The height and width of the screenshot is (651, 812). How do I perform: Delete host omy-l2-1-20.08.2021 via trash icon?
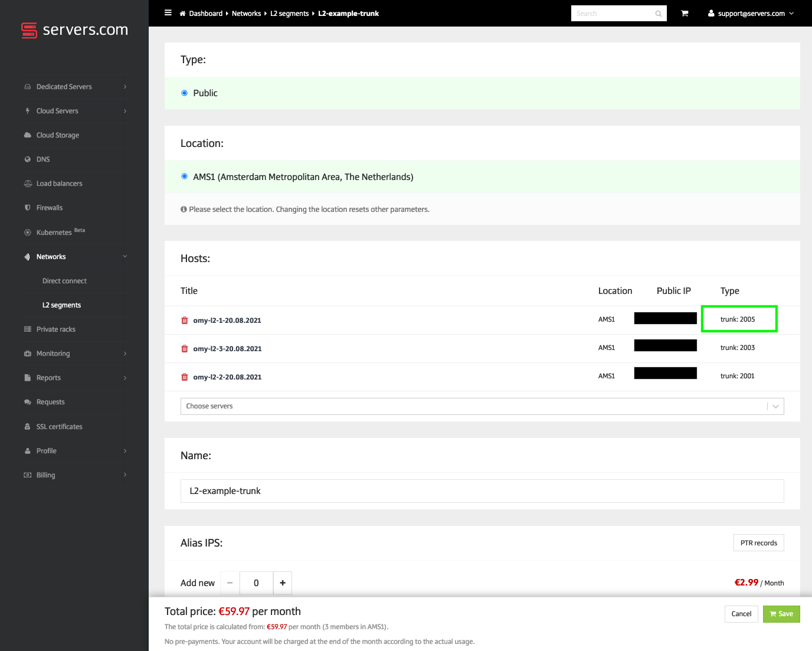click(185, 320)
